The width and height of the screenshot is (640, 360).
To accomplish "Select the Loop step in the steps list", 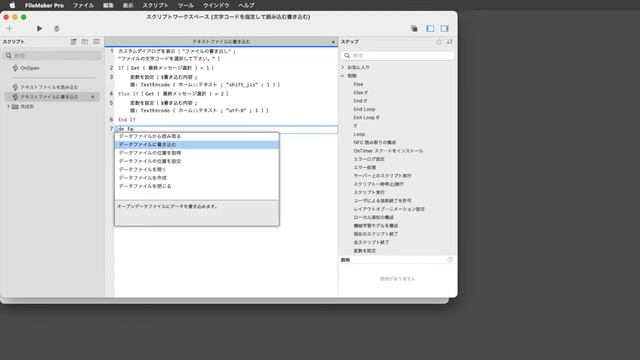I will pos(359,134).
